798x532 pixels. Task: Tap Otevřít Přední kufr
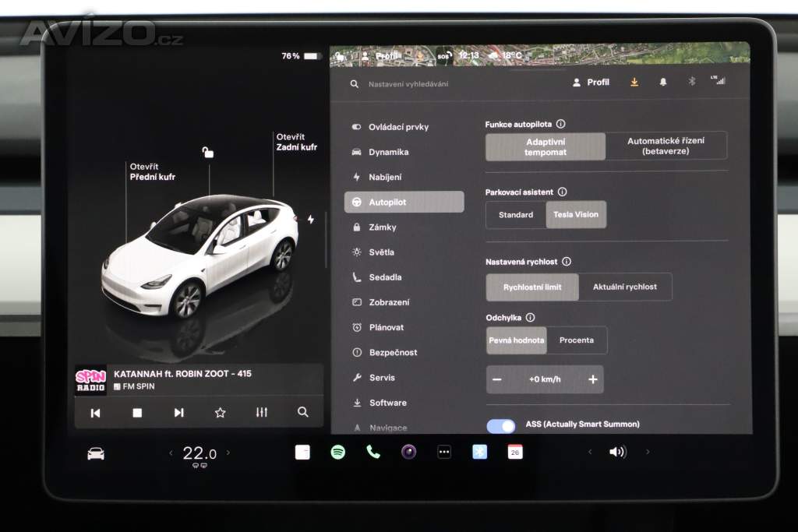click(152, 172)
